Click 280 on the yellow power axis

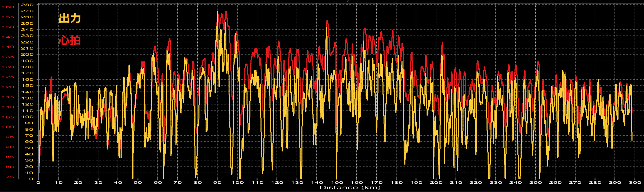(27, 5)
